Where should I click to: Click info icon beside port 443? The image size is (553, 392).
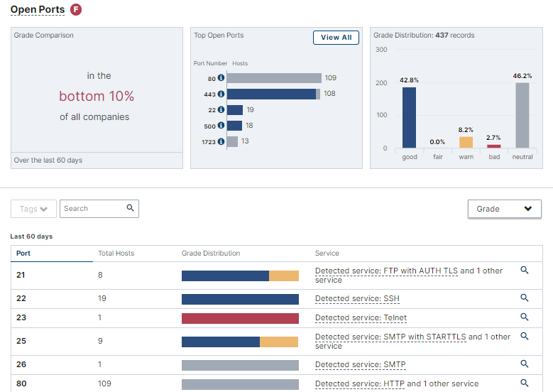221,94
